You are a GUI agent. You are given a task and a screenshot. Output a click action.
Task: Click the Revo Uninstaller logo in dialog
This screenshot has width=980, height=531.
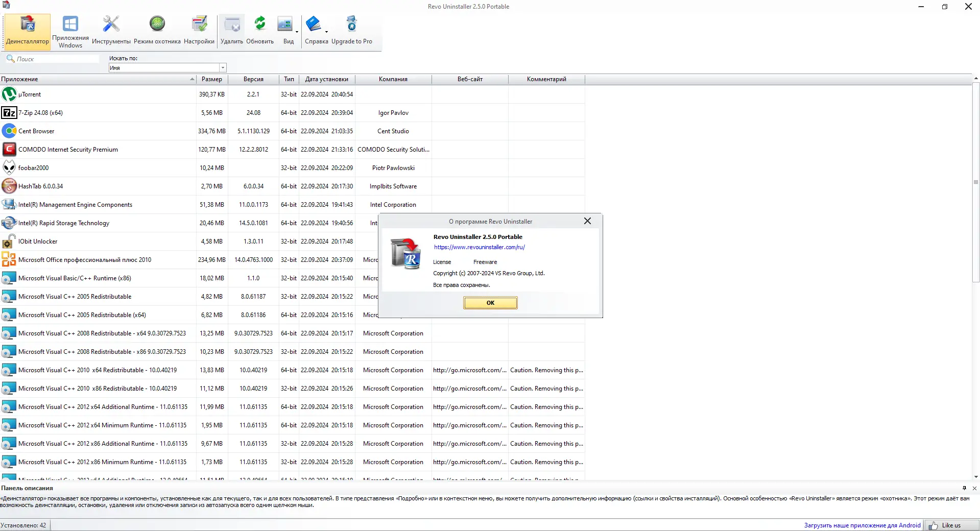[406, 254]
